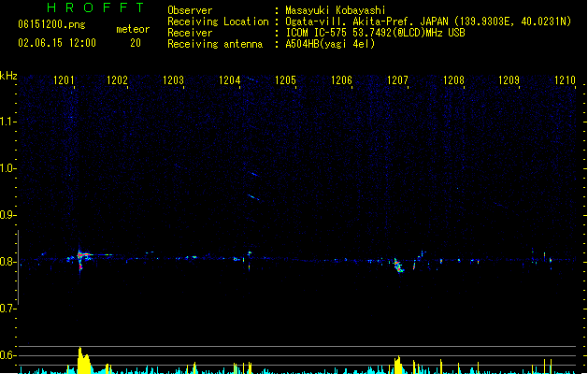
Task: Click the HROFFT title text
Action: [x=95, y=7]
